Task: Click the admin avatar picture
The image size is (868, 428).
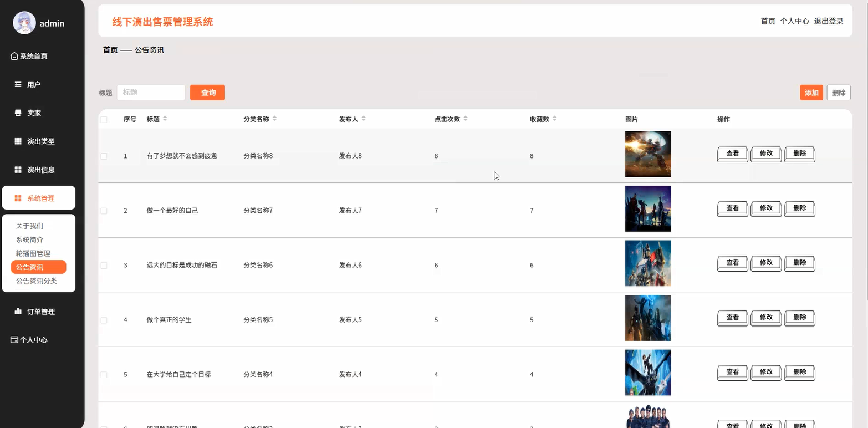Action: tap(24, 23)
